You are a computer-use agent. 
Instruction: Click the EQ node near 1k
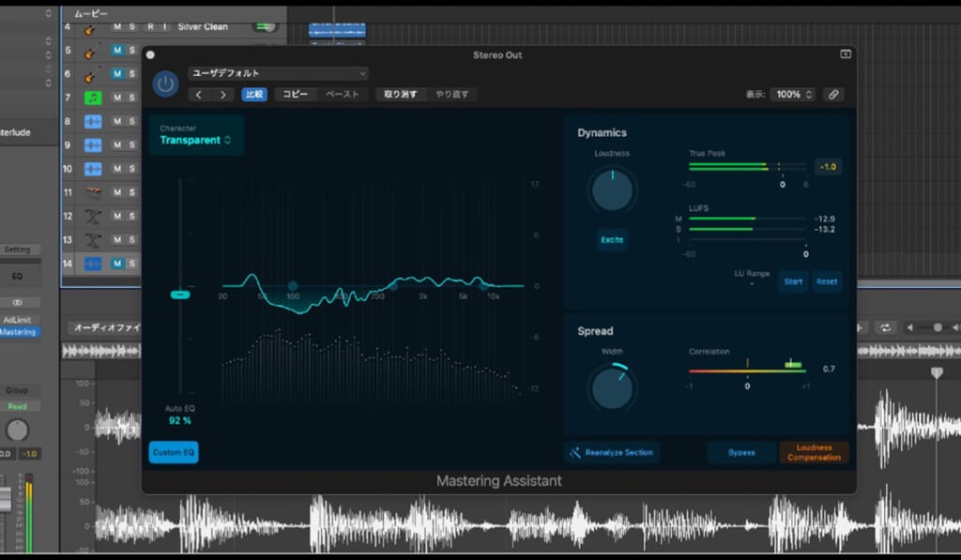[x=393, y=285]
